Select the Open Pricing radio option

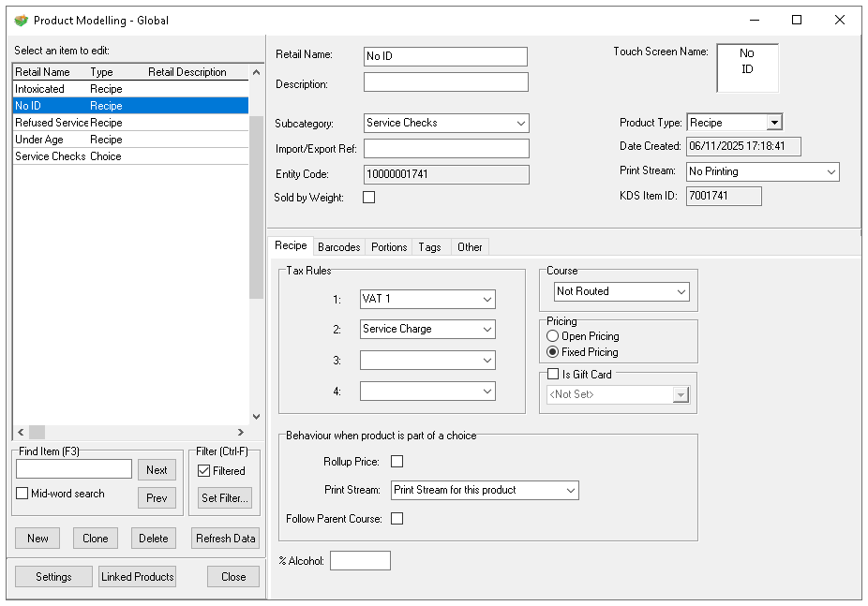click(x=553, y=336)
